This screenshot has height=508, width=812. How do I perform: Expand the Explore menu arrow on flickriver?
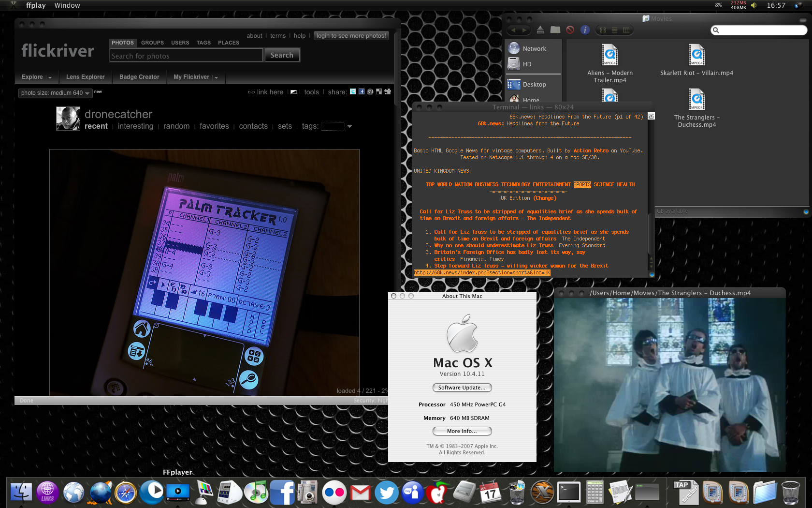click(49, 77)
